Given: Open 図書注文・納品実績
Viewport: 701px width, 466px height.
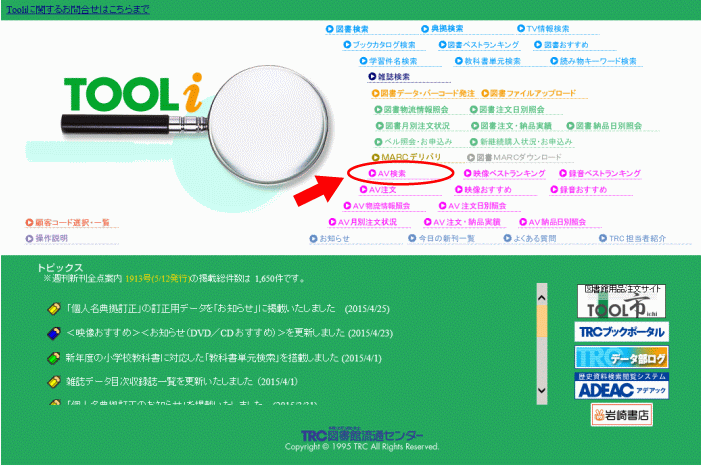Looking at the screenshot, I should click(516, 126).
